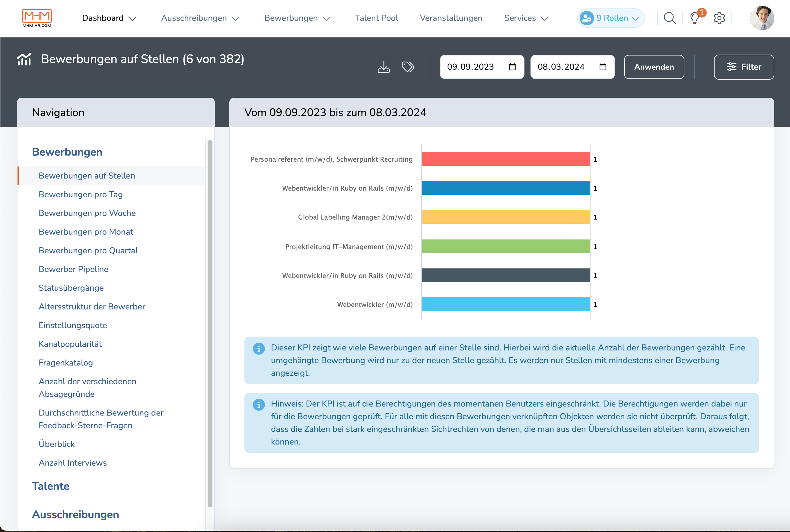790x532 pixels.
Task: Click the notifications bell icon
Action: tap(694, 18)
